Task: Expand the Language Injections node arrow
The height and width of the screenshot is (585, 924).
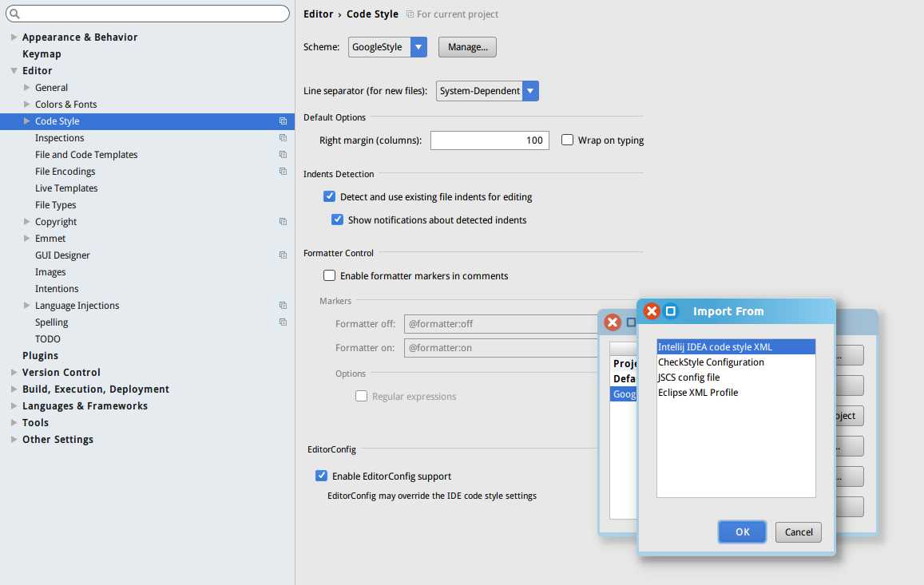Action: point(26,305)
